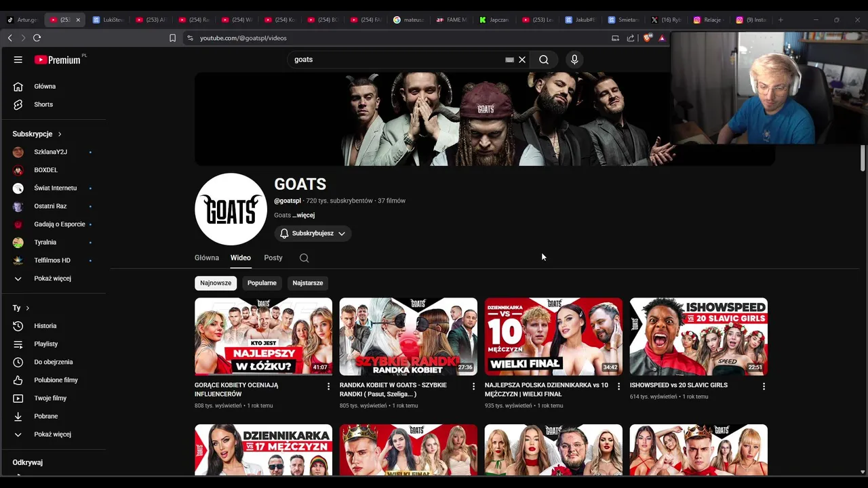
Task: Click the @goatspl channel handle
Action: pyautogui.click(x=288, y=201)
